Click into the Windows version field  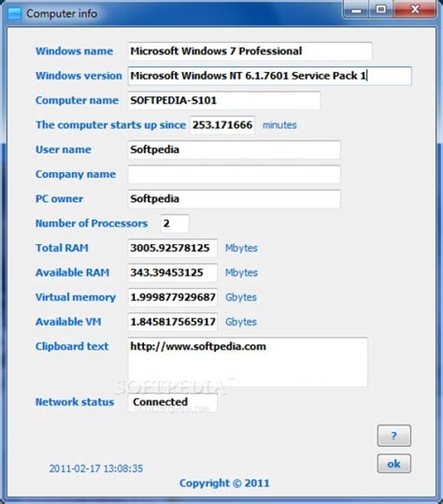pos(269,76)
